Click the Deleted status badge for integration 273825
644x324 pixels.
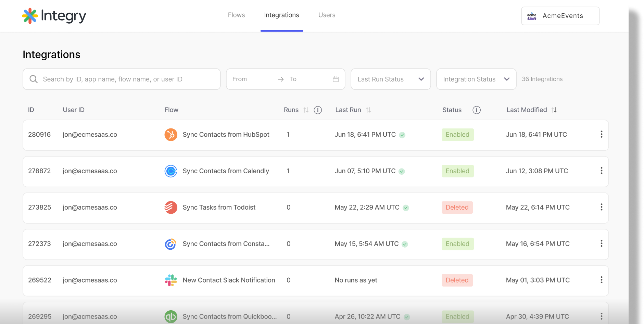click(457, 207)
